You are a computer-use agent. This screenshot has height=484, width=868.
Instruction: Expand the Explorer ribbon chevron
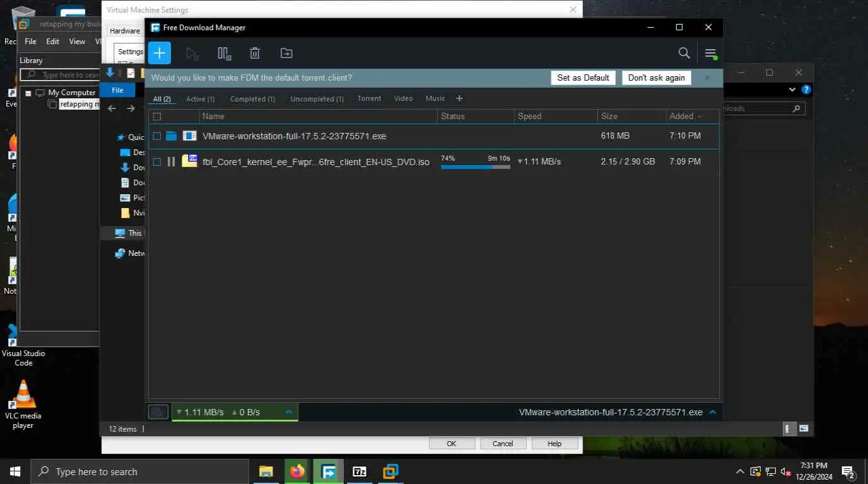[792, 89]
